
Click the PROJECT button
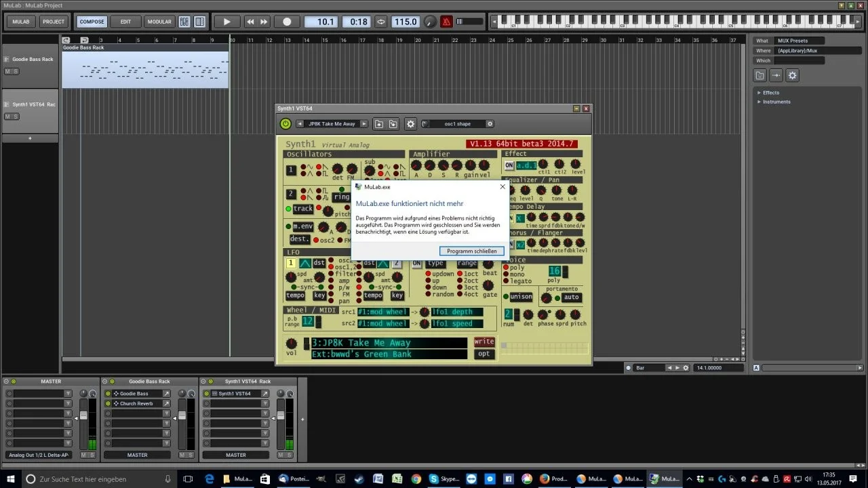54,22
